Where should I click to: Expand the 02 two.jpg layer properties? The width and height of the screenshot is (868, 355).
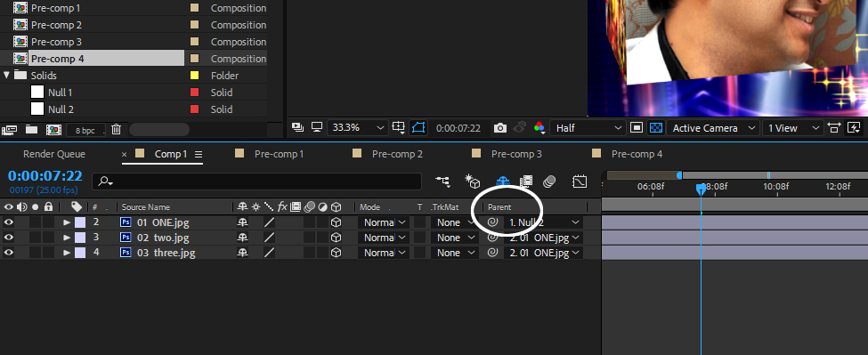67,238
